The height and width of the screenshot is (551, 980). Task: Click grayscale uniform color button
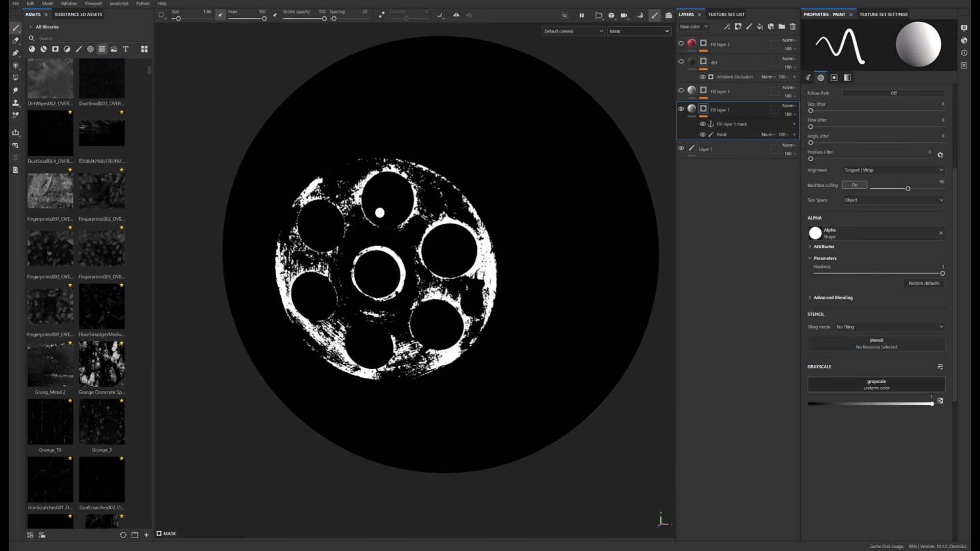tap(876, 385)
